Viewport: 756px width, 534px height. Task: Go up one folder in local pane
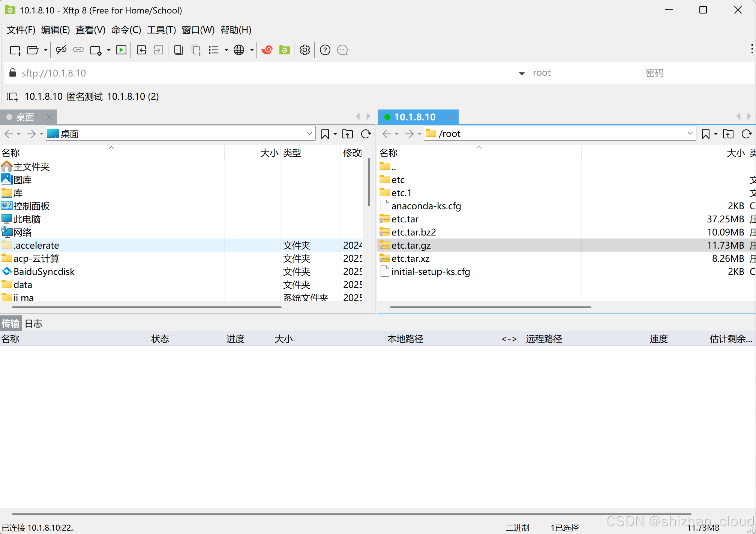tap(348, 134)
